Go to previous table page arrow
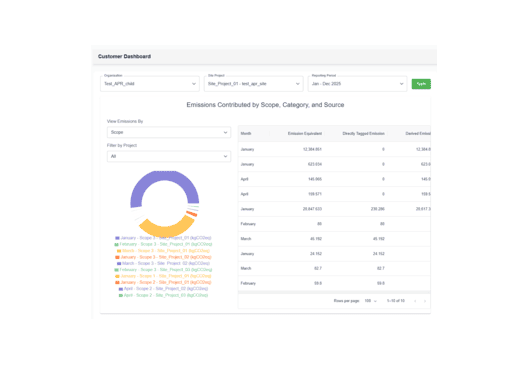 (x=415, y=301)
